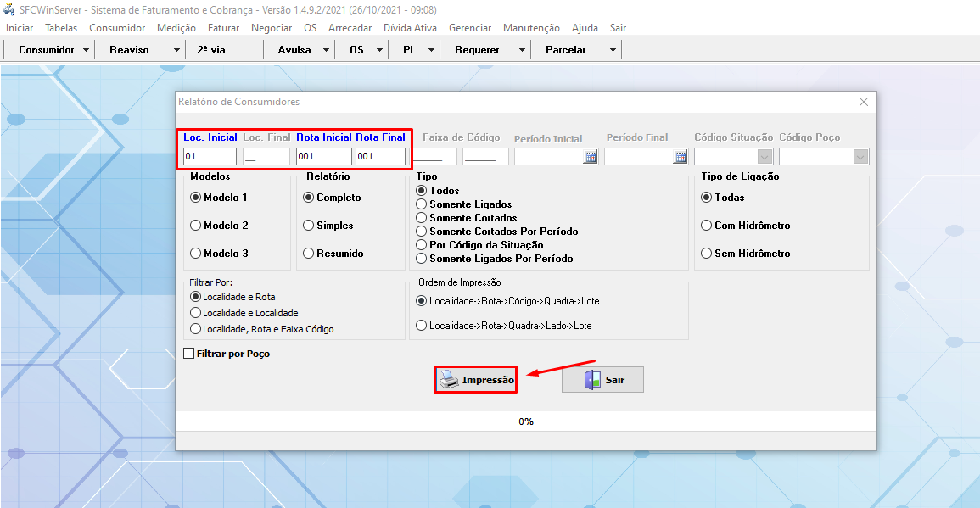
Task: Click the SFCWinServer app icon in title bar
Action: coord(10,9)
